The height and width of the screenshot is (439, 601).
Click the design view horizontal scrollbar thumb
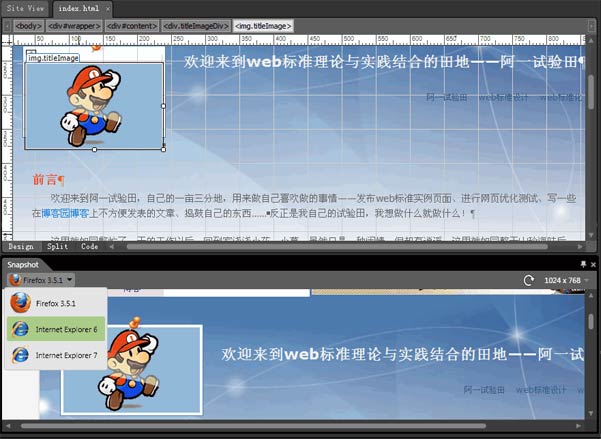tap(337, 247)
